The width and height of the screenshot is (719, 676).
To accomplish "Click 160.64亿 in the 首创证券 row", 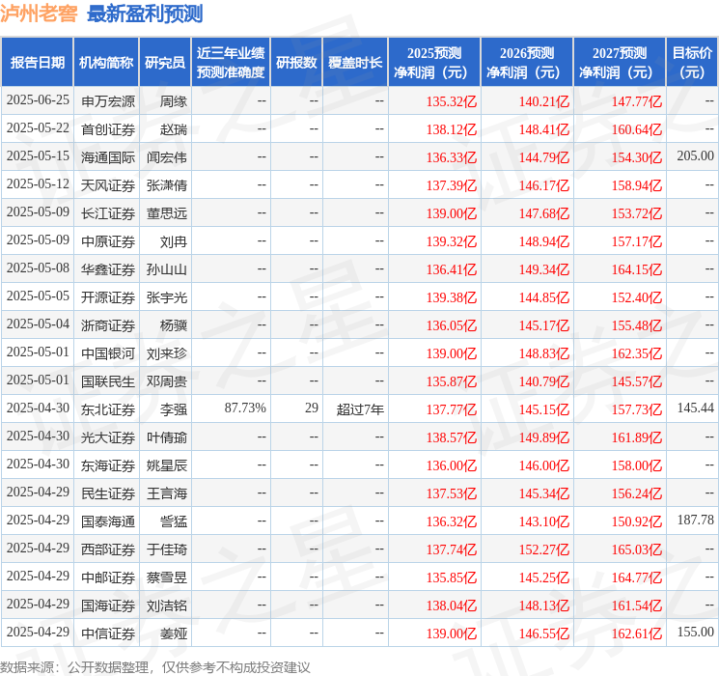I will (637, 129).
